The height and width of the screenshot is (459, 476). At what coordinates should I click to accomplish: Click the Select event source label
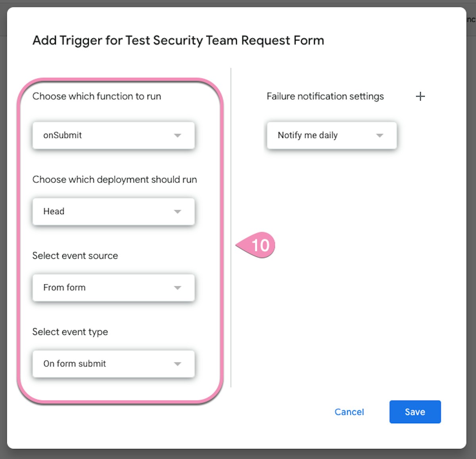click(x=75, y=256)
